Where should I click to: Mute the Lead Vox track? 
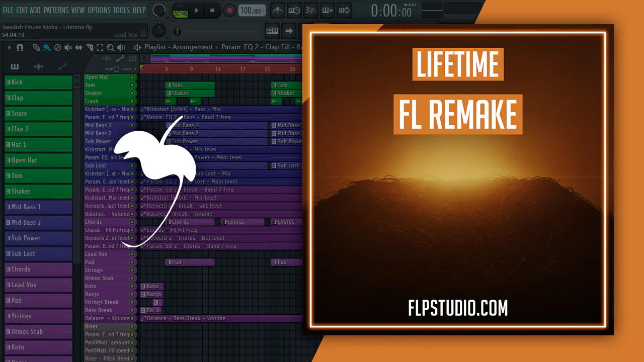tap(132, 254)
